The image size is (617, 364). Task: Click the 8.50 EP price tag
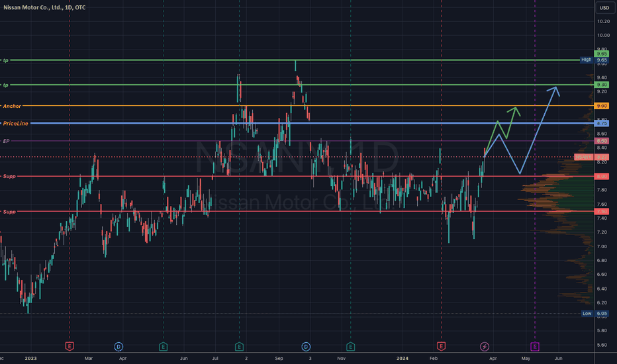601,141
